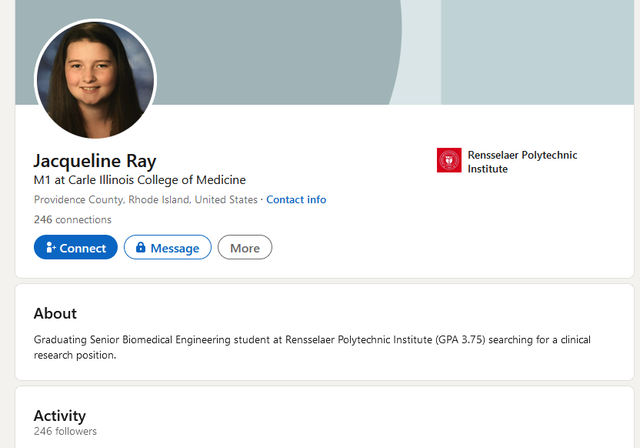Image resolution: width=640 pixels, height=448 pixels.
Task: Click the Rensselaer Polytechnic Institute logo
Action: (x=449, y=160)
